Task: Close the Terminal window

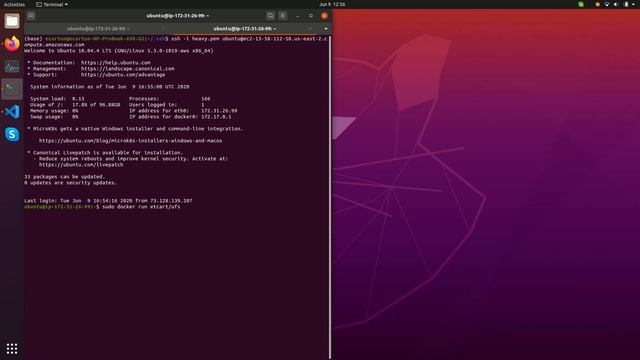Action: click(324, 16)
